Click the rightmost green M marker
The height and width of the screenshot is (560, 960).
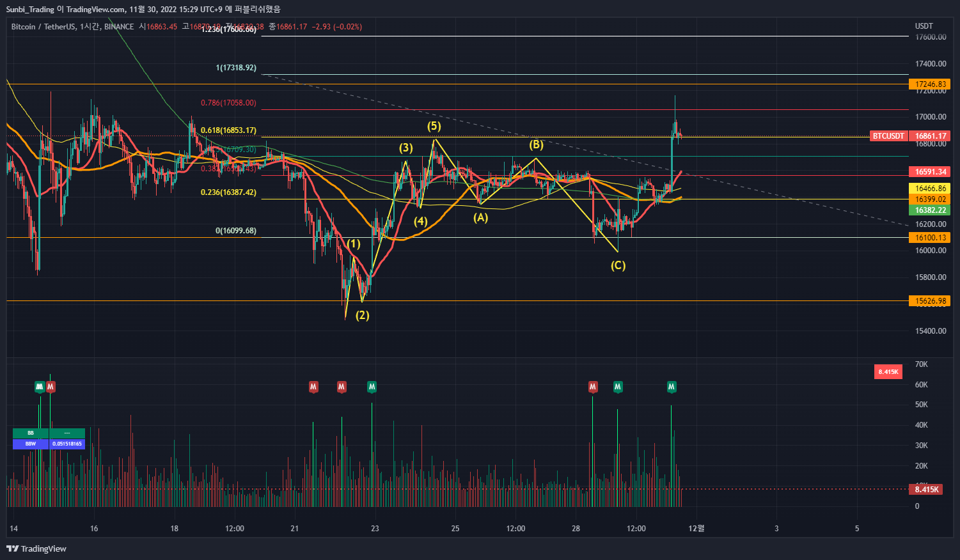click(672, 387)
